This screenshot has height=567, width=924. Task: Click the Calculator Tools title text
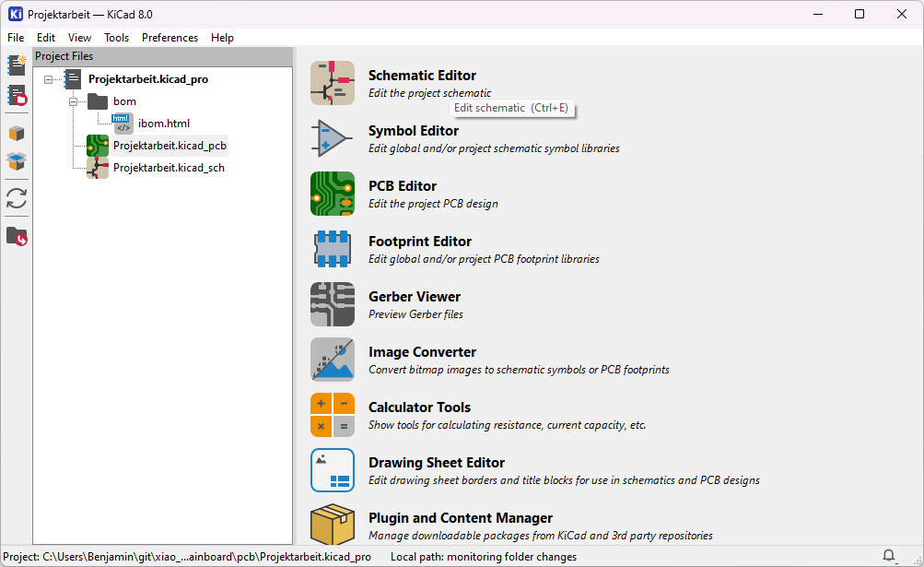coord(419,408)
